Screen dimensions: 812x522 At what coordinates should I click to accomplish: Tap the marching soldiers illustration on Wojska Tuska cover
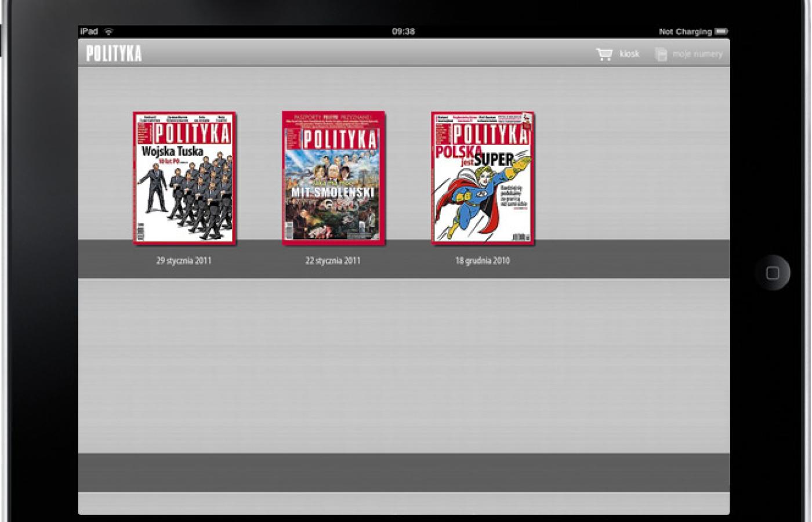pos(186,197)
